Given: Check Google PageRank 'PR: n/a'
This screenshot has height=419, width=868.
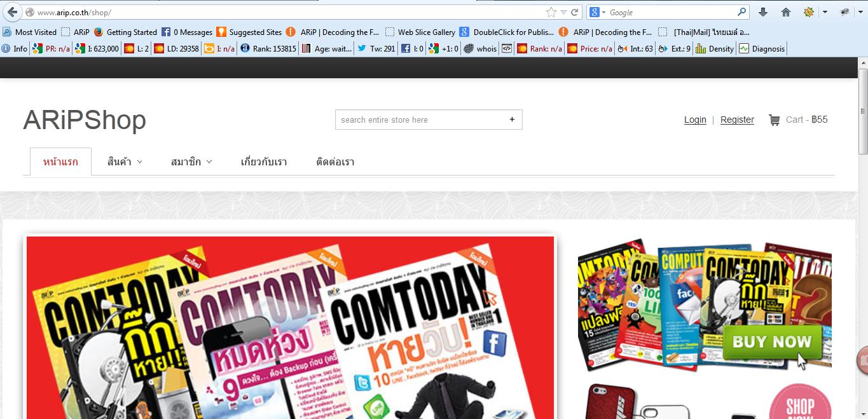Looking at the screenshot, I should click(x=52, y=48).
